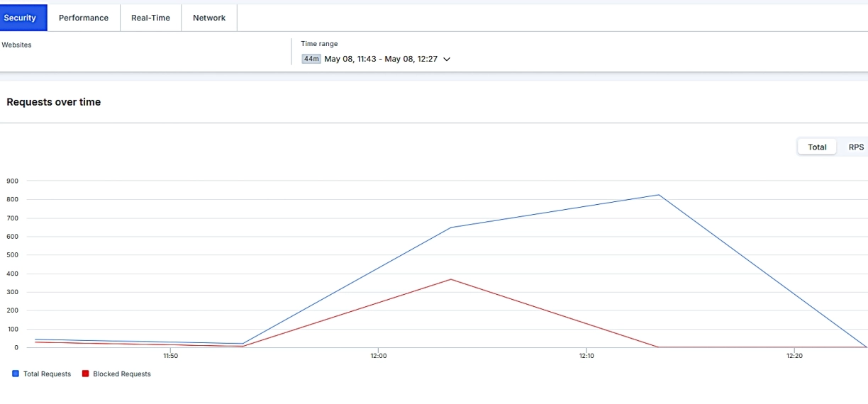
Task: Click the red line's peak point
Action: [451, 279]
